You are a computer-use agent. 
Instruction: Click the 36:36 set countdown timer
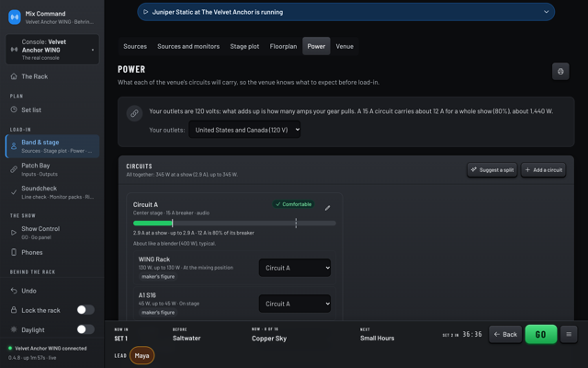click(x=471, y=334)
